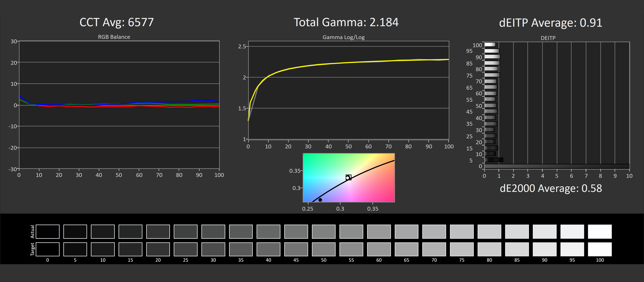Image resolution: width=644 pixels, height=282 pixels.
Task: Click the DEITP bar at level 5
Action: click(494, 160)
